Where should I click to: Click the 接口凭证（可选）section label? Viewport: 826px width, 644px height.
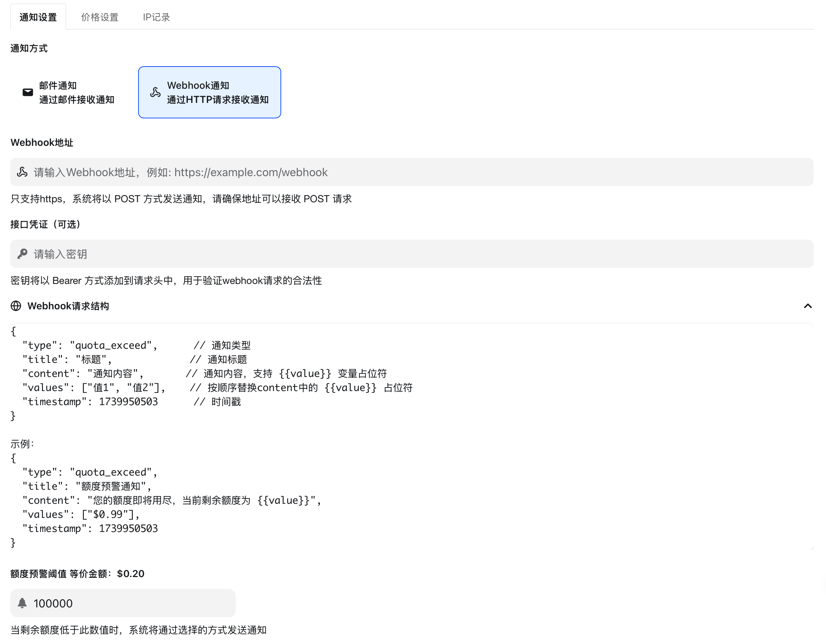tap(45, 224)
